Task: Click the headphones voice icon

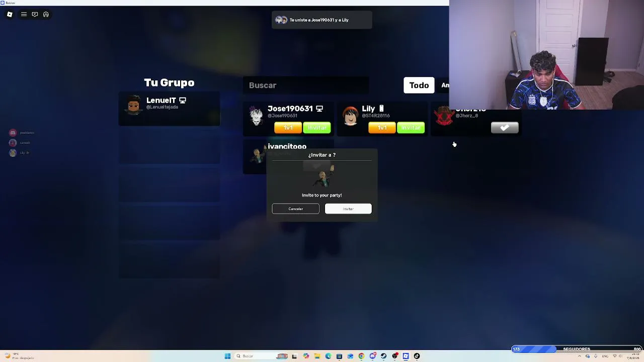Action: pyautogui.click(x=46, y=15)
